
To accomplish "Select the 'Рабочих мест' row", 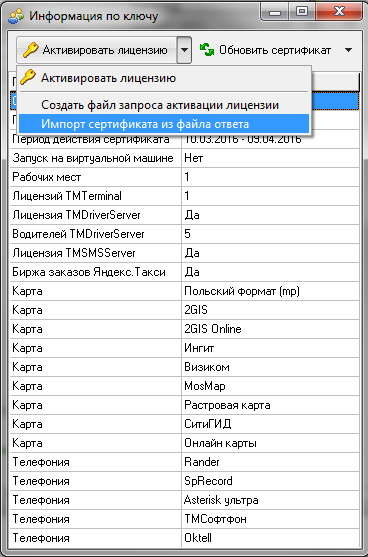I will tap(184, 177).
